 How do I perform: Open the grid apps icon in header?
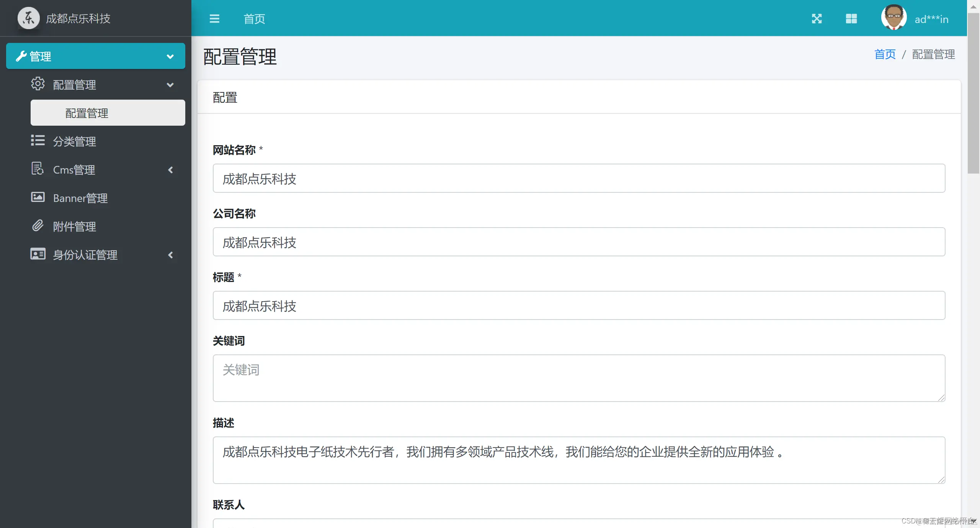(851, 19)
